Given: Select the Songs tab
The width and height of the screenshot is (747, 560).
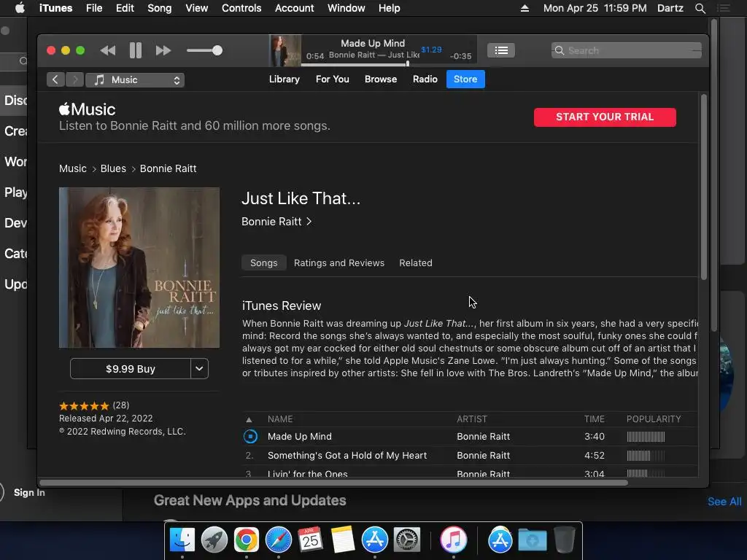Looking at the screenshot, I should click(x=264, y=262).
